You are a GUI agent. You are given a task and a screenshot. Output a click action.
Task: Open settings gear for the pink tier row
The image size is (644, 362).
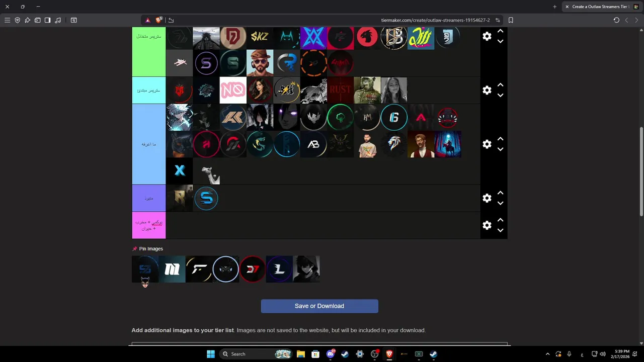pyautogui.click(x=487, y=225)
